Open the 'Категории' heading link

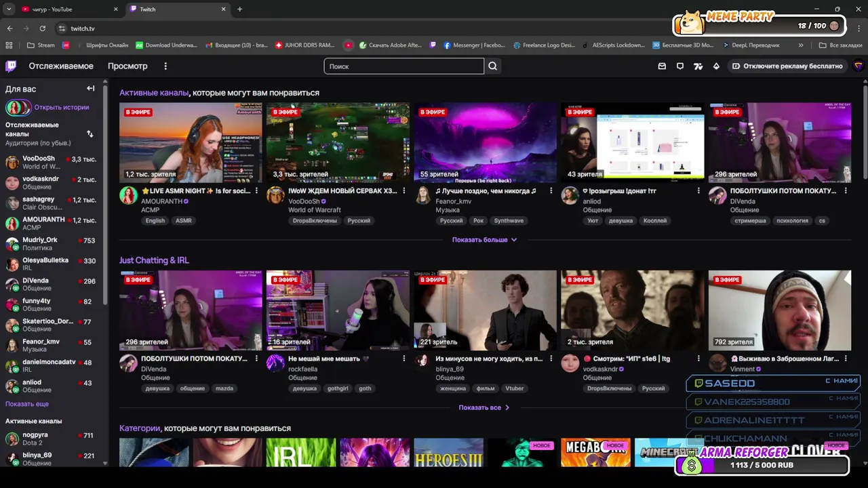click(140, 428)
